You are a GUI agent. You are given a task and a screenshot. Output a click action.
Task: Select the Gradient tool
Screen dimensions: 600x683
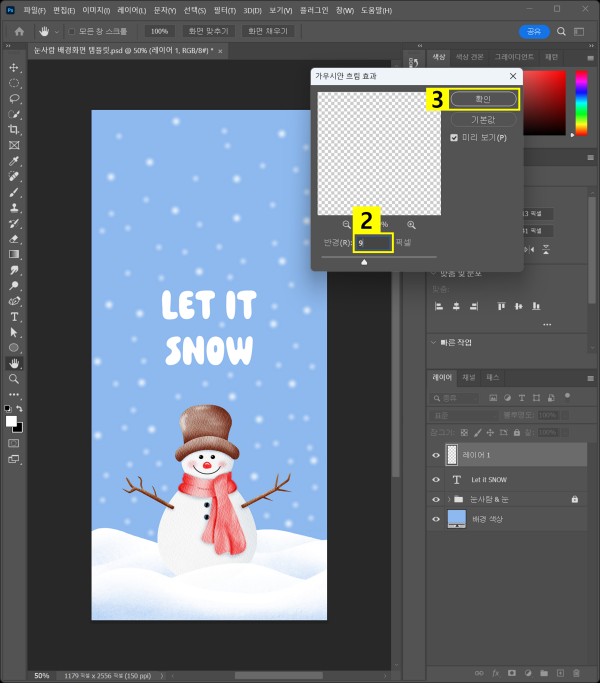14,254
